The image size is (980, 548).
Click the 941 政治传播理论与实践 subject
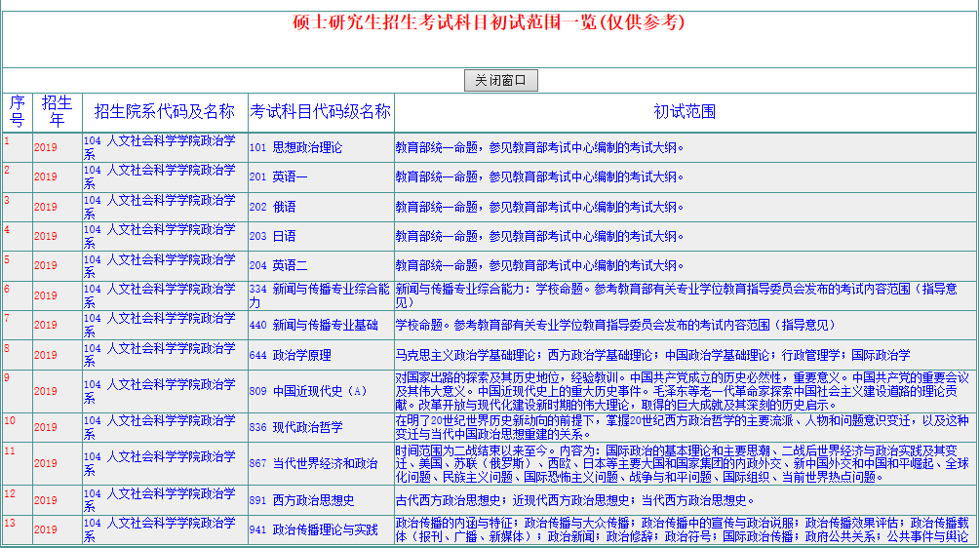[x=313, y=530]
